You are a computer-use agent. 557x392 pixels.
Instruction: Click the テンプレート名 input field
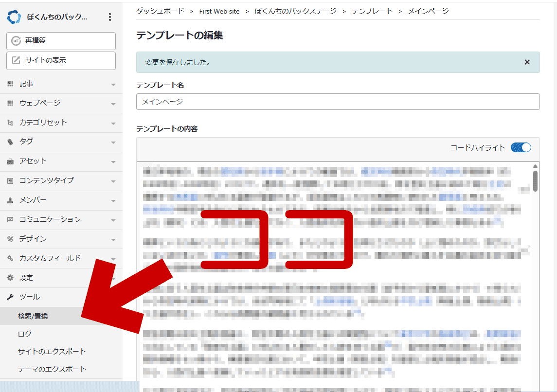point(338,102)
